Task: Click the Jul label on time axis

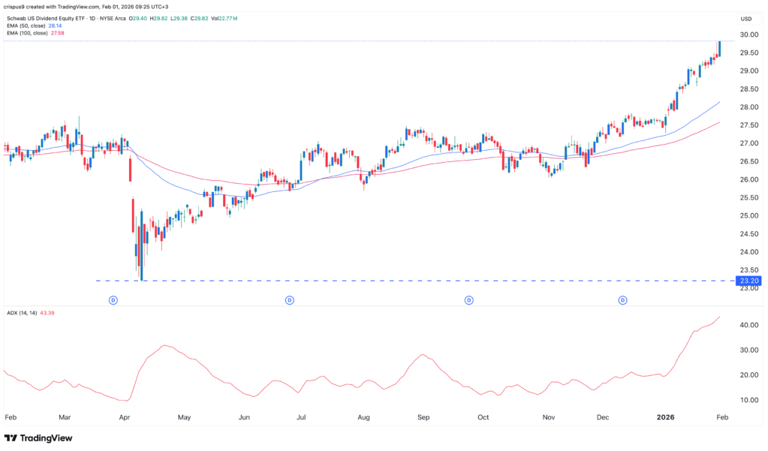Action: (x=301, y=417)
